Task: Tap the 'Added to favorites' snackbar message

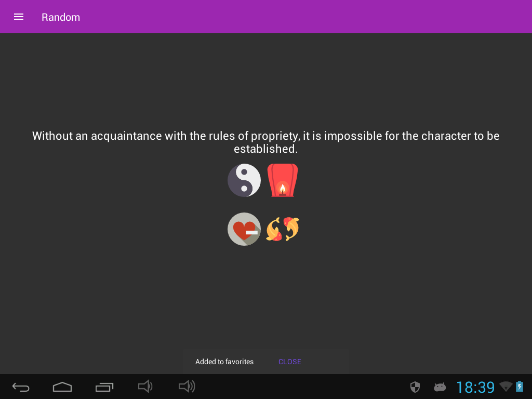Action: pos(224,362)
